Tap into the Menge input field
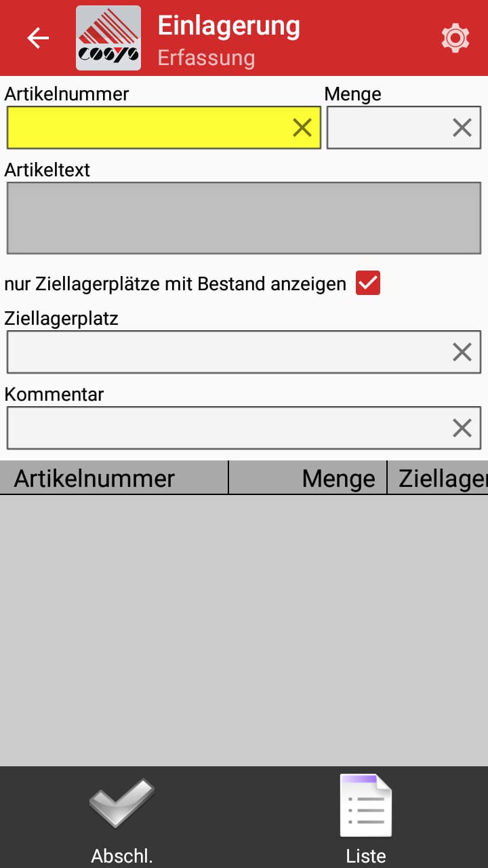The image size is (488, 868). pos(386,127)
